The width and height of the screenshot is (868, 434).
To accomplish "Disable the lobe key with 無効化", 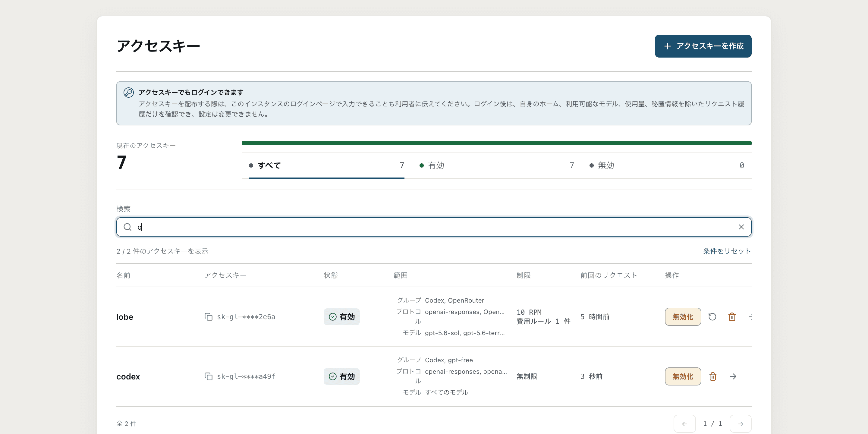I will click(683, 317).
